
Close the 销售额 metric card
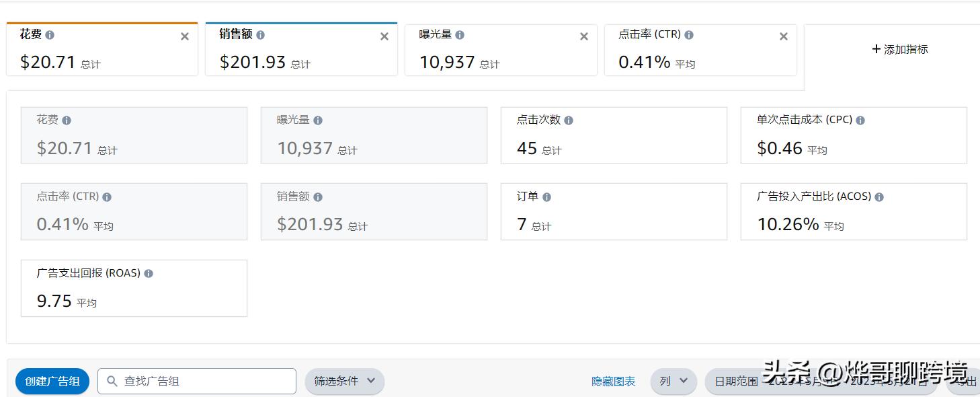coord(384,36)
